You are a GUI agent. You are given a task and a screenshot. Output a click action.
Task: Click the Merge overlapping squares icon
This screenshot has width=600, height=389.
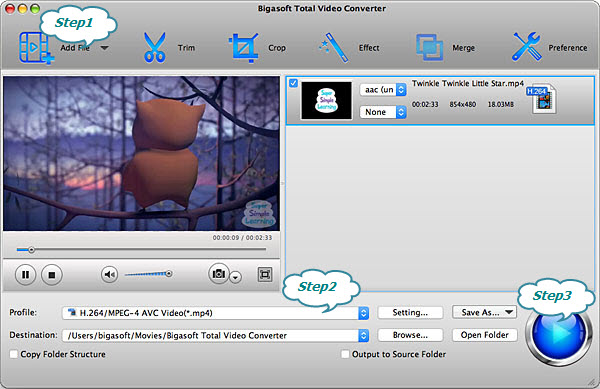(x=429, y=48)
